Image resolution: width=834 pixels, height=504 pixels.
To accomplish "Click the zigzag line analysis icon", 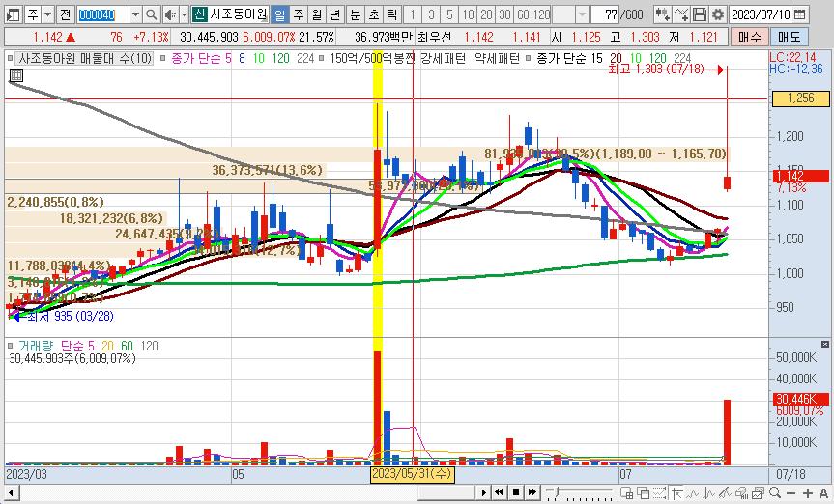I will 709,492.
